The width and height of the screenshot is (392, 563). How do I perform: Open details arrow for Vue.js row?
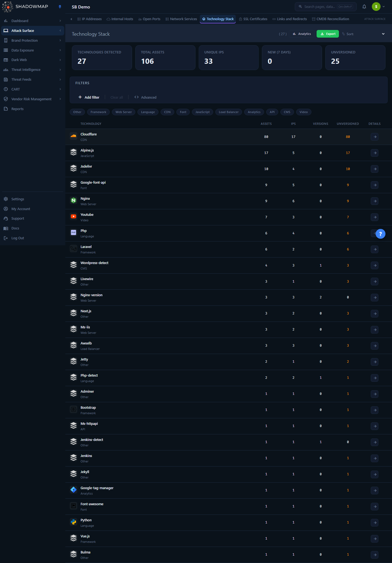pos(375,539)
